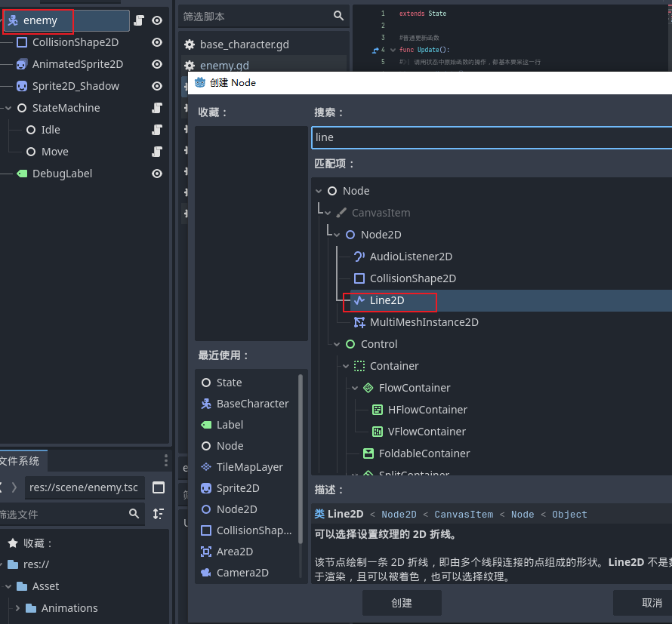Click the recently used list scrollbar

pyautogui.click(x=301, y=459)
